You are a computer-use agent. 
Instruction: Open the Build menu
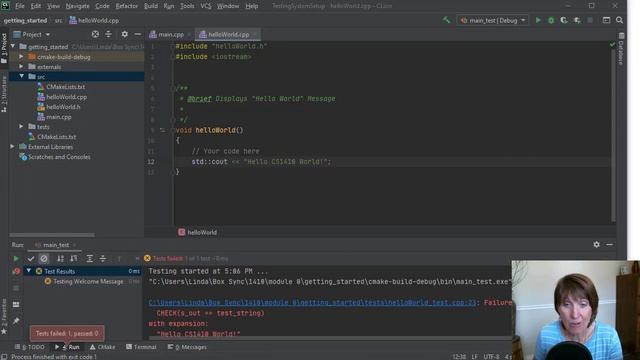151,6
